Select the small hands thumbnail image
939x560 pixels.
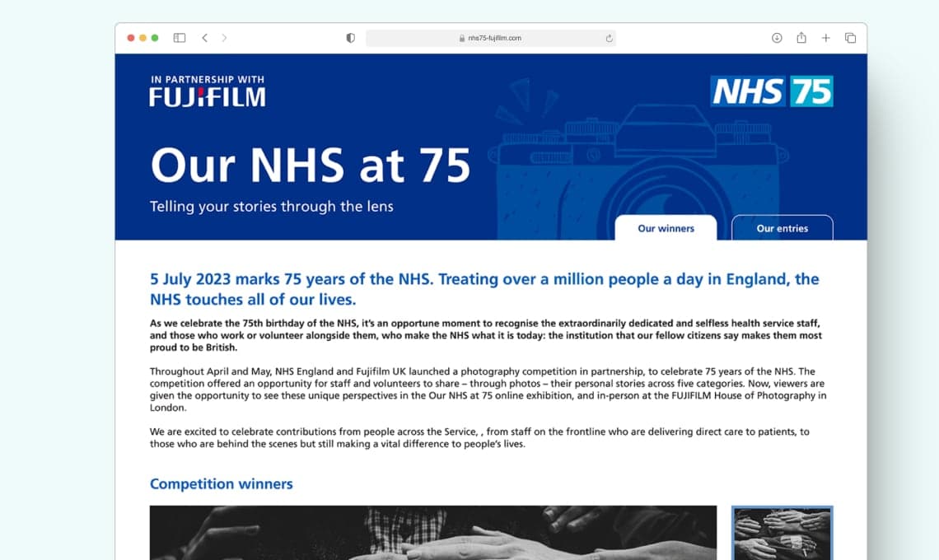(x=782, y=533)
